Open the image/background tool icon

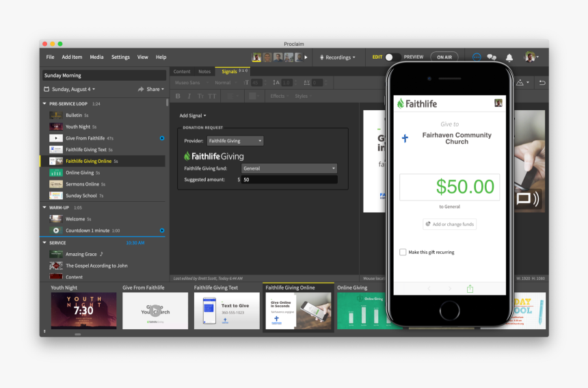522,83
